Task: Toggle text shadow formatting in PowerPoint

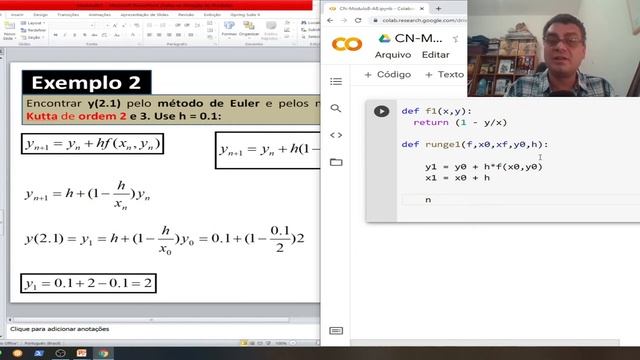Action: click(x=84, y=36)
